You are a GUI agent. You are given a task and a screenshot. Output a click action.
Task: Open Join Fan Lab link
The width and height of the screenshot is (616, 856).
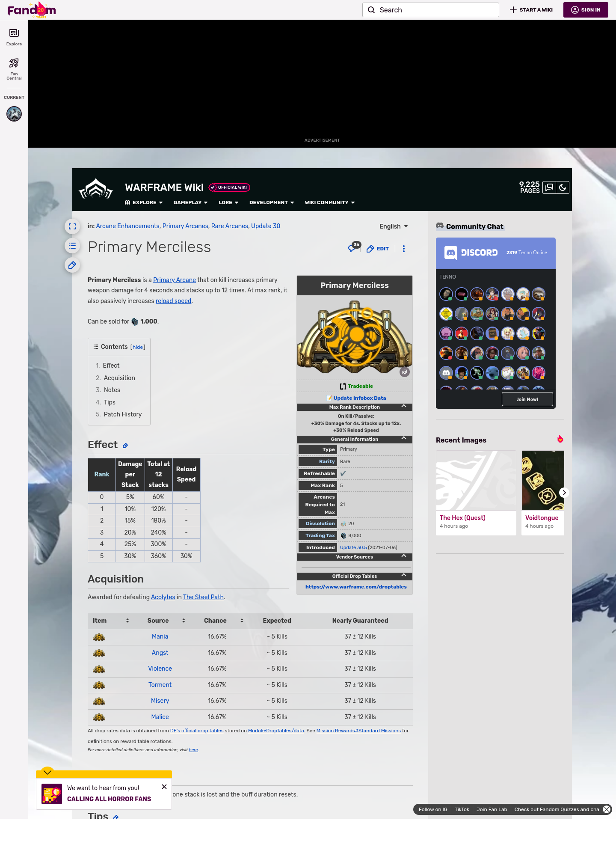click(492, 809)
